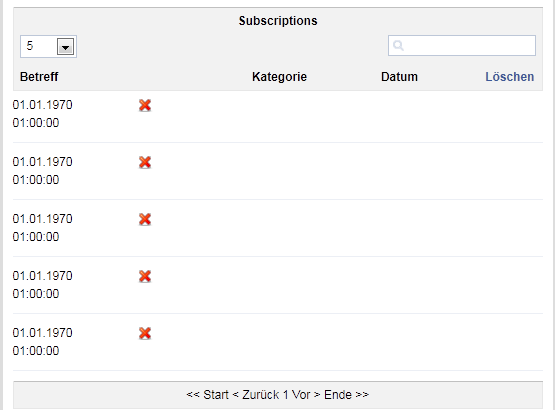Select the first row date 01.01.1970
The height and width of the screenshot is (410, 555).
pyautogui.click(x=42, y=105)
